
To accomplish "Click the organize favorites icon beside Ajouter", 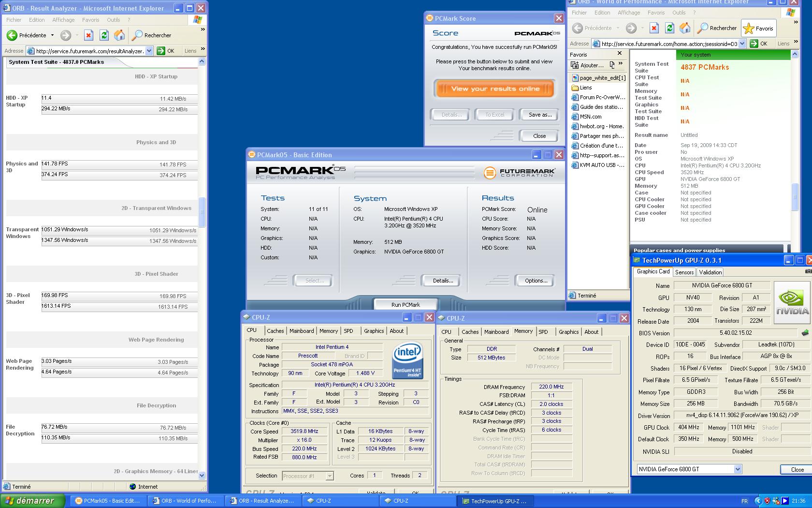I will pyautogui.click(x=612, y=65).
